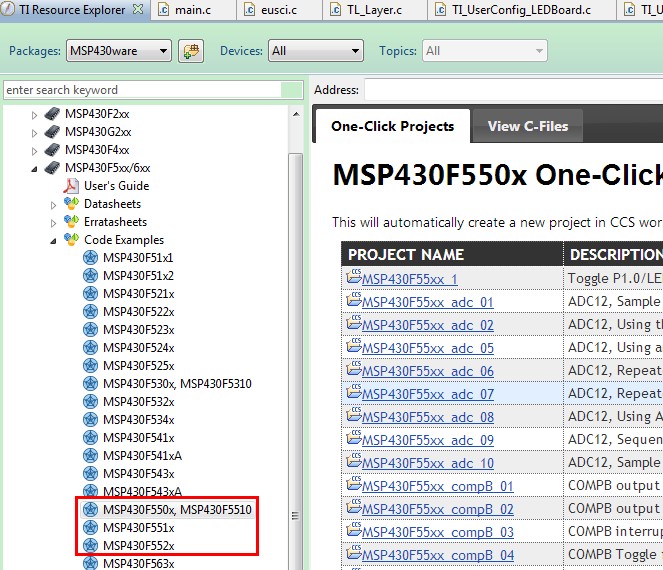The width and height of the screenshot is (663, 570).
Task: Click the tree panel vertical scrollbar thumb
Action: point(296,364)
